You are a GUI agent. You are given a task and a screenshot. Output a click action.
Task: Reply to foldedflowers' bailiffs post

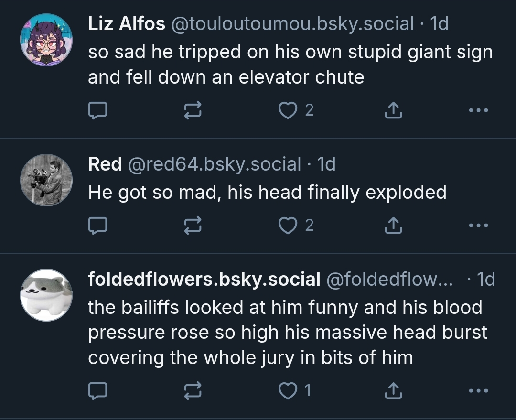click(97, 391)
